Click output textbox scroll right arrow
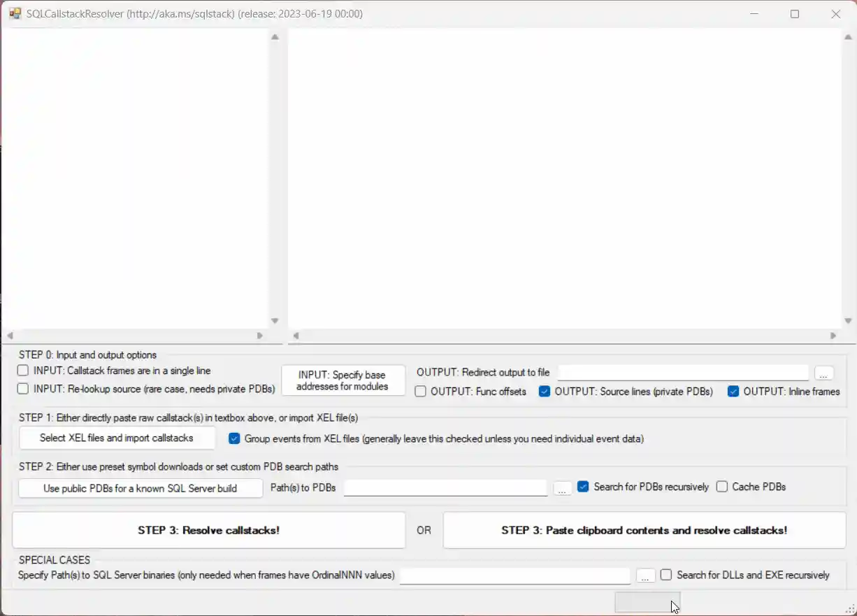 (833, 336)
